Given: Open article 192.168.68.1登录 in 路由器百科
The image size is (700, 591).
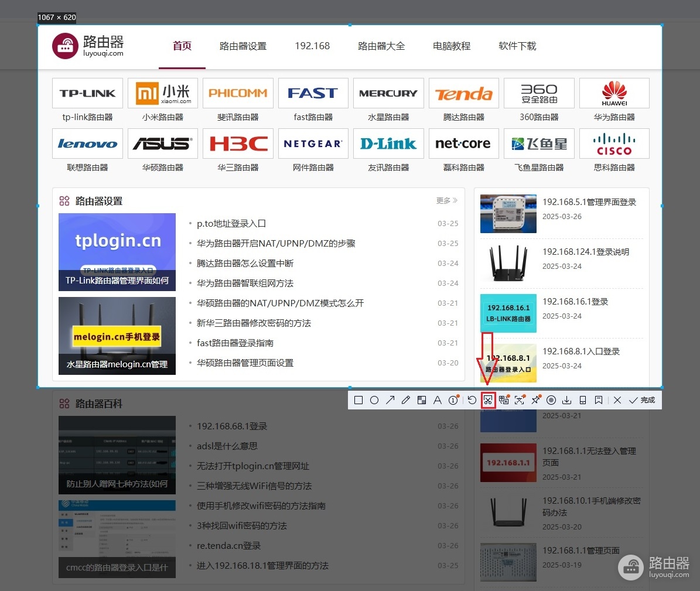Looking at the screenshot, I should coord(232,426).
